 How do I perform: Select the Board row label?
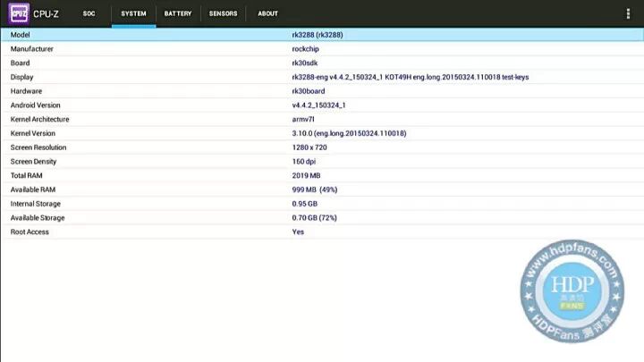(x=20, y=63)
